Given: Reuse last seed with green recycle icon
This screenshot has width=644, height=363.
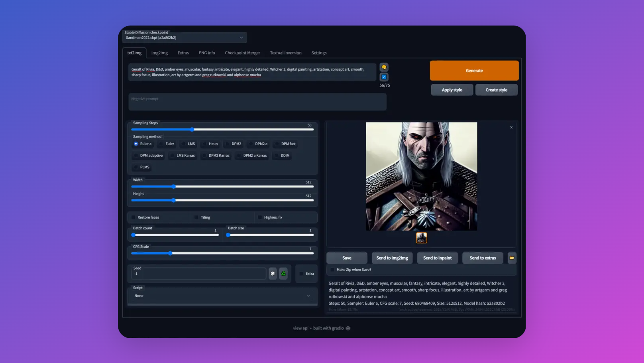Looking at the screenshot, I should coord(283,274).
